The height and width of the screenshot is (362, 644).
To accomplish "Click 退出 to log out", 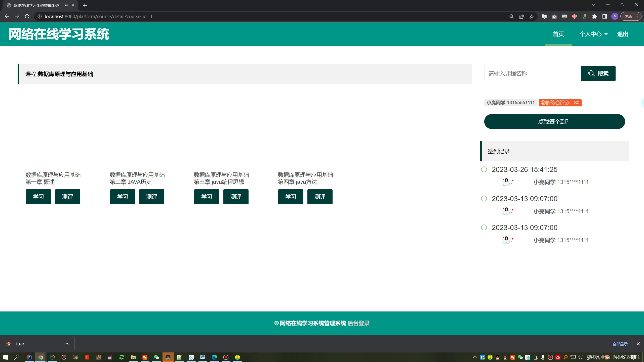I will pyautogui.click(x=623, y=34).
